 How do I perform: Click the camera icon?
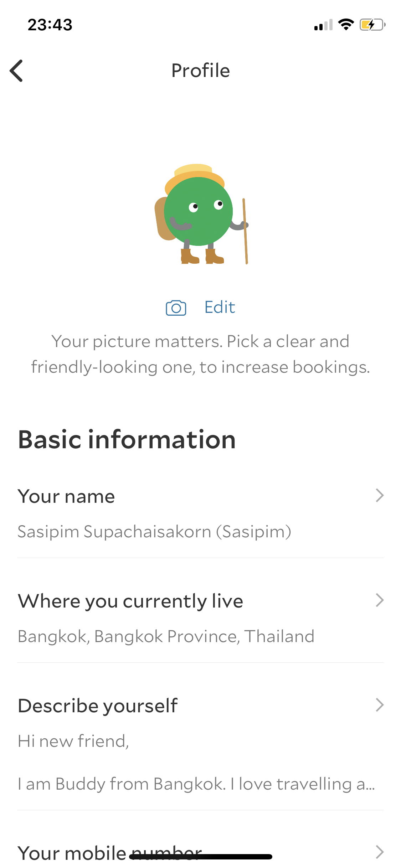pyautogui.click(x=176, y=308)
